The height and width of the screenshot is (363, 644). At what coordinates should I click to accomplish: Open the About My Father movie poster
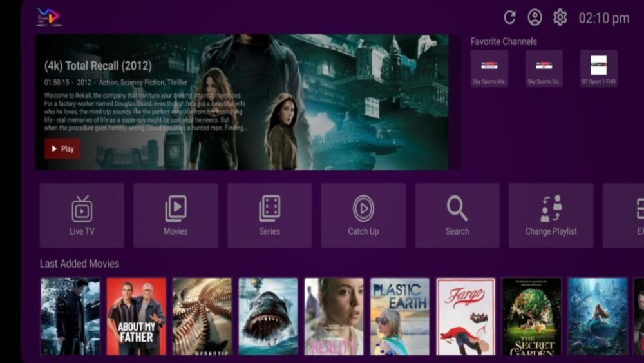[x=136, y=316]
